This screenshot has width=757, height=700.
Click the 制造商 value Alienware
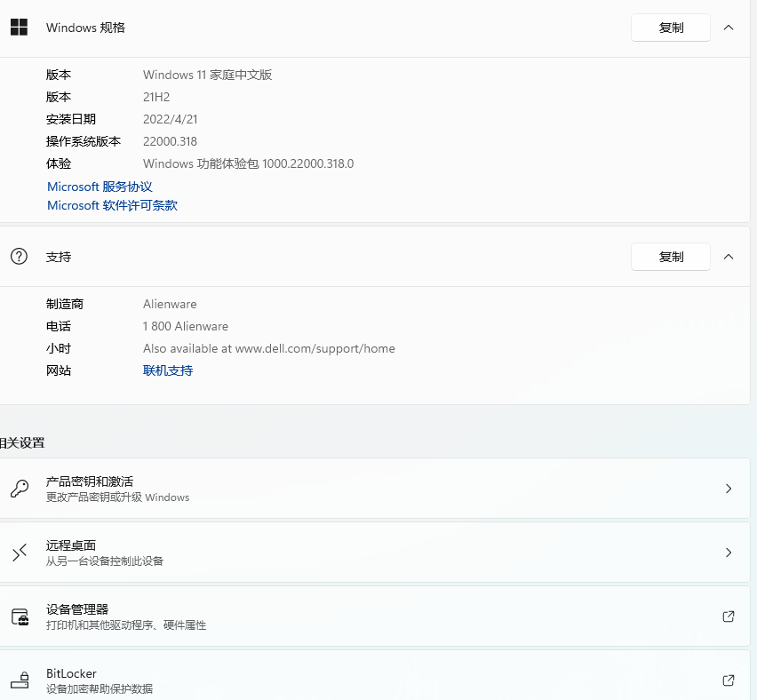pyautogui.click(x=170, y=304)
